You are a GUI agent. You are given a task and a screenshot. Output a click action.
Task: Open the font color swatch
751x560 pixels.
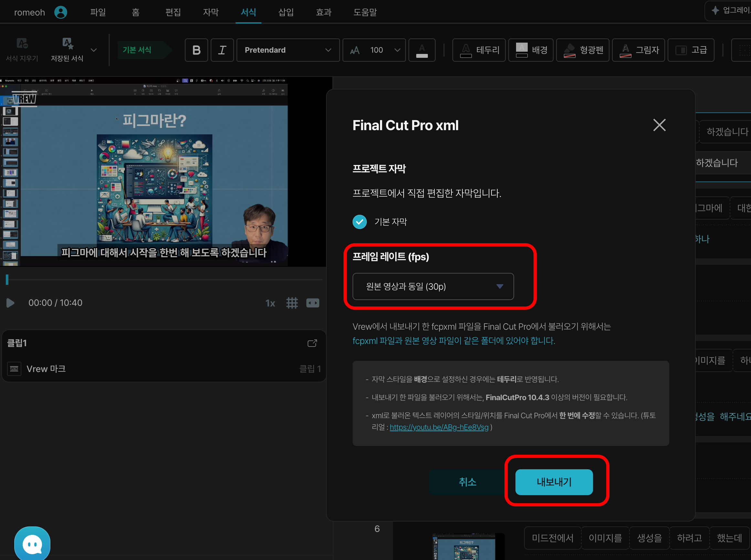click(x=422, y=50)
